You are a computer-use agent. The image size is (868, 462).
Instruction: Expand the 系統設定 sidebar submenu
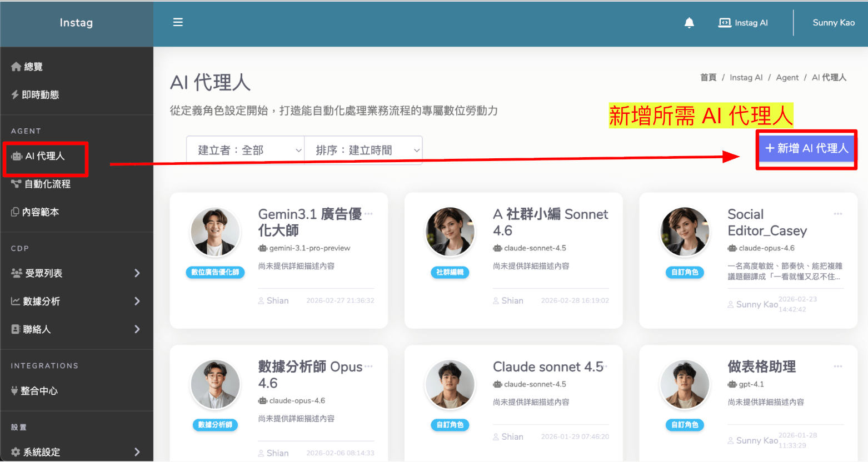coord(137,452)
